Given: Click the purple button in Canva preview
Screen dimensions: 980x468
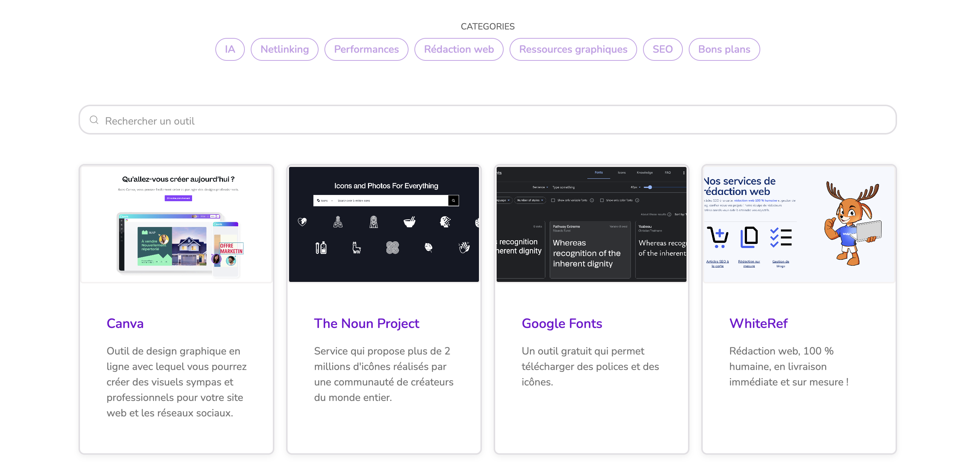Looking at the screenshot, I should 178,198.
